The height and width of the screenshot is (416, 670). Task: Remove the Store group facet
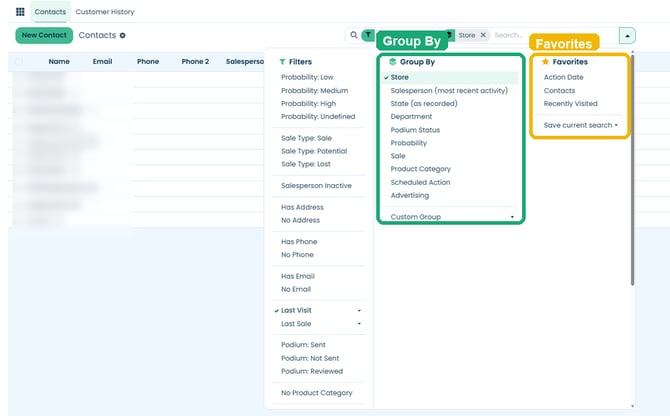[x=483, y=35]
